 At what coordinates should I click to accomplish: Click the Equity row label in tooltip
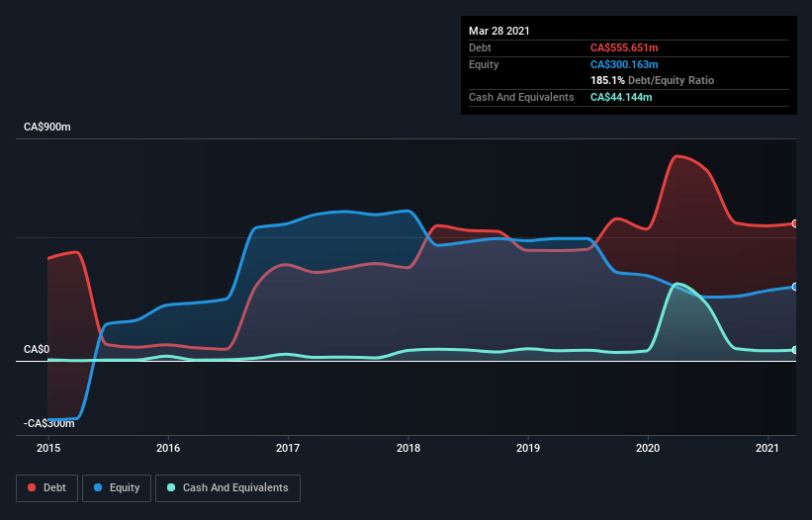(484, 64)
